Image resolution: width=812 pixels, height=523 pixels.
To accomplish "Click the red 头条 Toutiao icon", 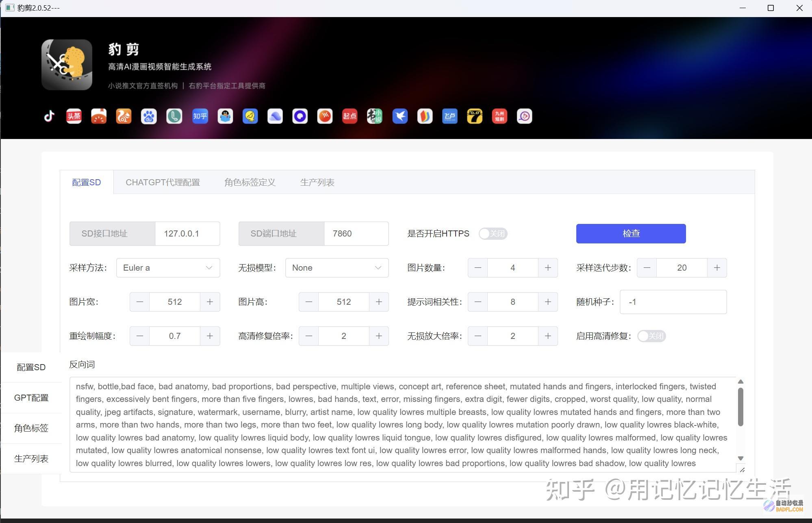I will coord(74,116).
